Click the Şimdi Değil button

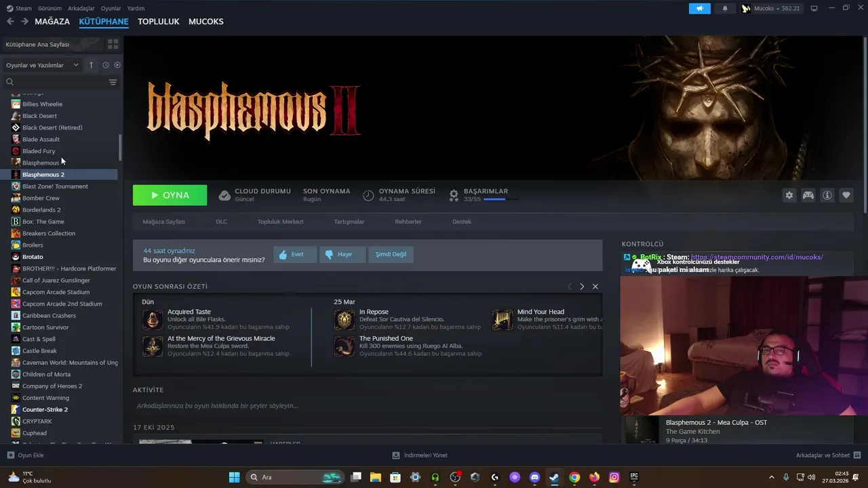coord(391,254)
